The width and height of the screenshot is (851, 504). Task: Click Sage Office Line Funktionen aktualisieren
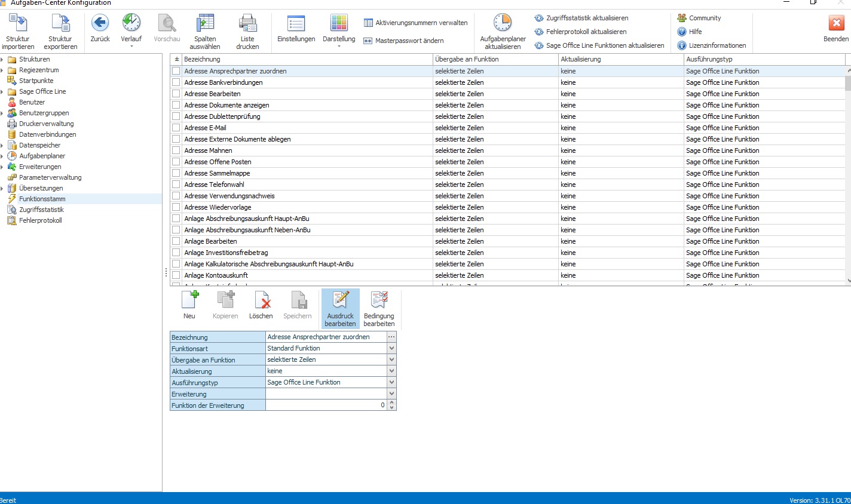(x=599, y=45)
